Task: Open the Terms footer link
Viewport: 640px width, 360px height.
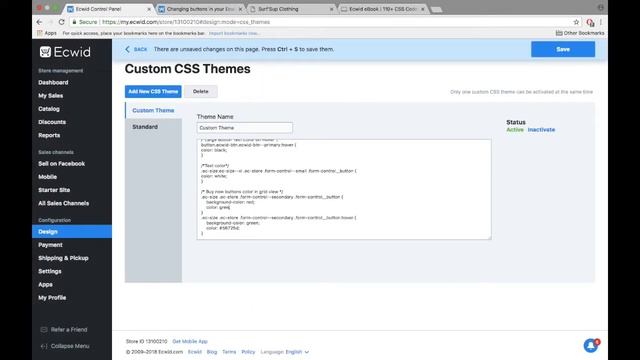Action: coord(229,352)
